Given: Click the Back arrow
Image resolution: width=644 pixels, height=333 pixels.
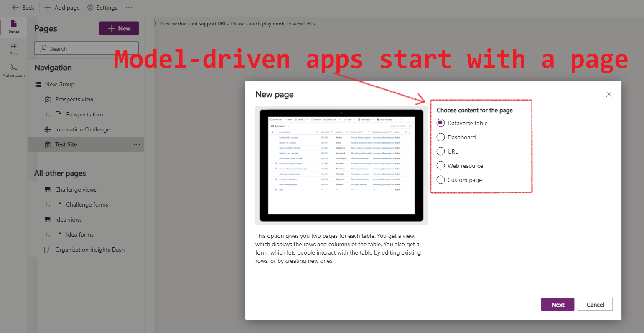Looking at the screenshot, I should pyautogui.click(x=15, y=8).
